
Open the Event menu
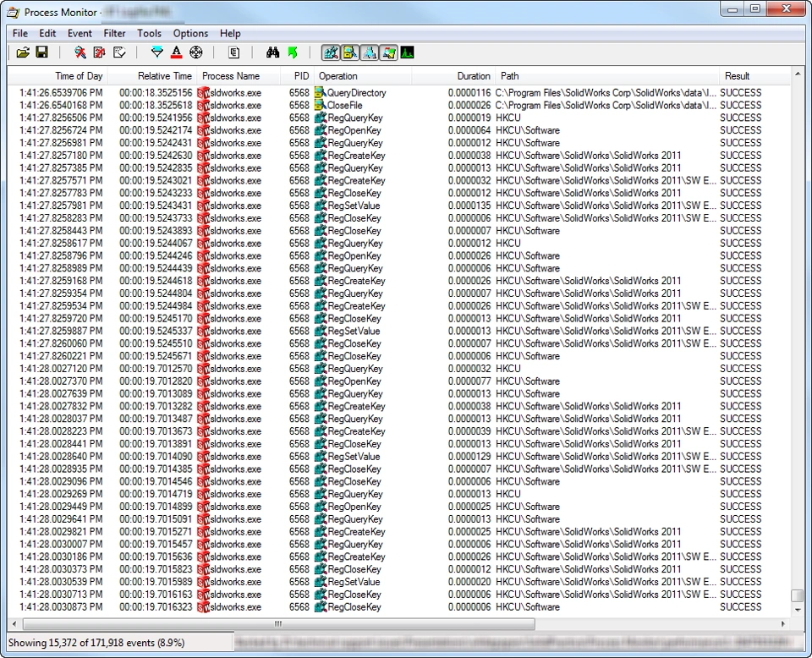(80, 33)
